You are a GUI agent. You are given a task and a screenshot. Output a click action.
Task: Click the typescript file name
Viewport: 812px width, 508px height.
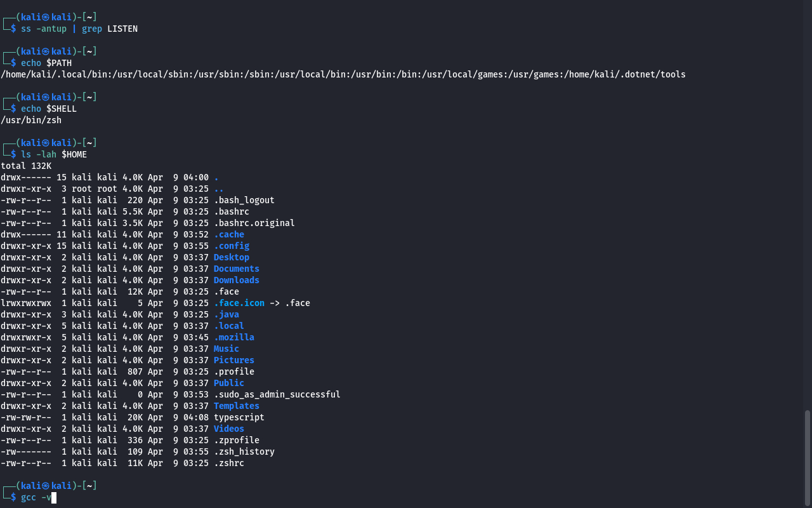(239, 417)
